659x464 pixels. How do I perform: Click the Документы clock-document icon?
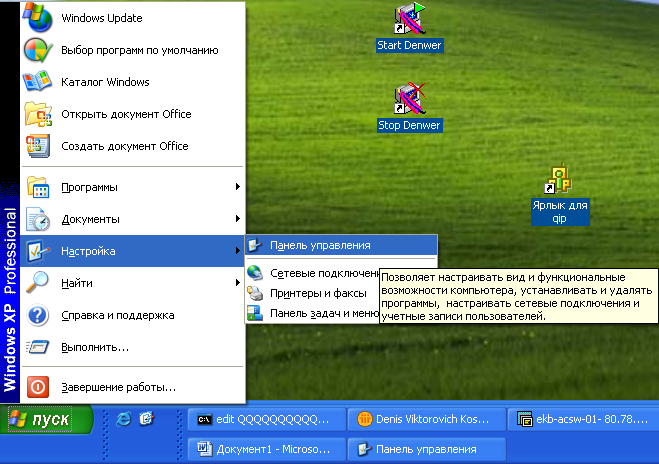tap(38, 219)
